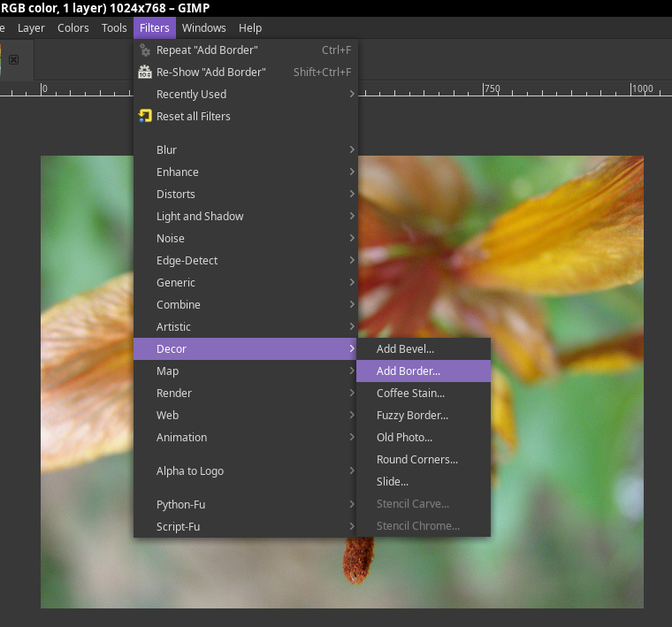Open the Web filters submenu
The width and height of the screenshot is (672, 627).
tap(246, 416)
